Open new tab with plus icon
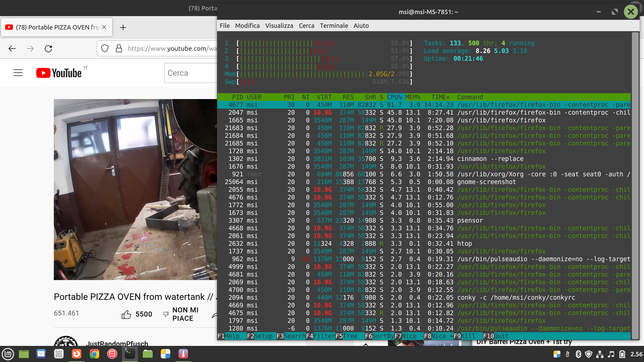Image resolution: width=644 pixels, height=362 pixels. tap(123, 27)
